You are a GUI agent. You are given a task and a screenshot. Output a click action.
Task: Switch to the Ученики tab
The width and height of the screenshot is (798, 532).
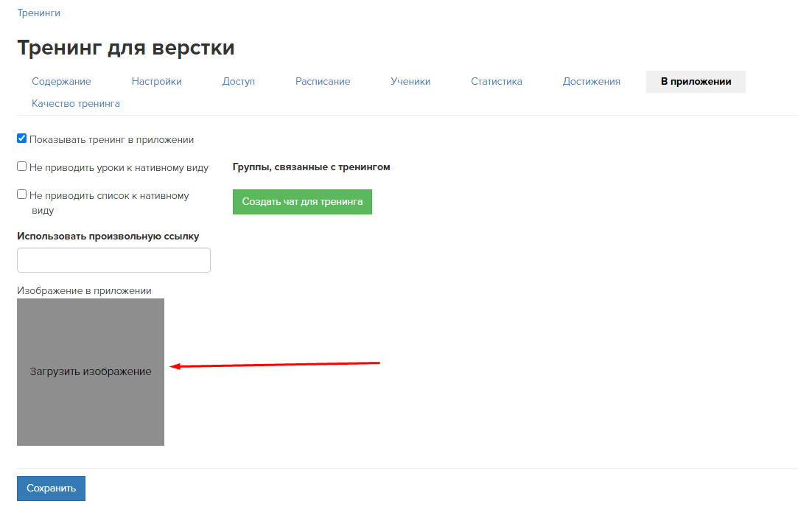pyautogui.click(x=410, y=81)
